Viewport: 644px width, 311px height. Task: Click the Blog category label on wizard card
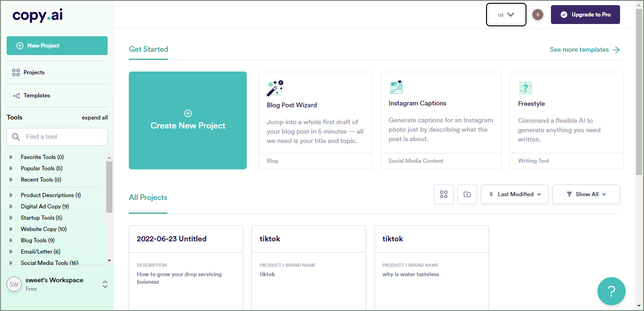pyautogui.click(x=273, y=161)
